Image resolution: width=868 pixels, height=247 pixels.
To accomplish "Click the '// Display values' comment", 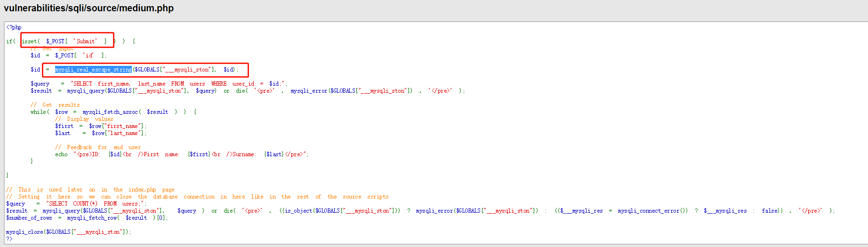I will click(x=84, y=119).
